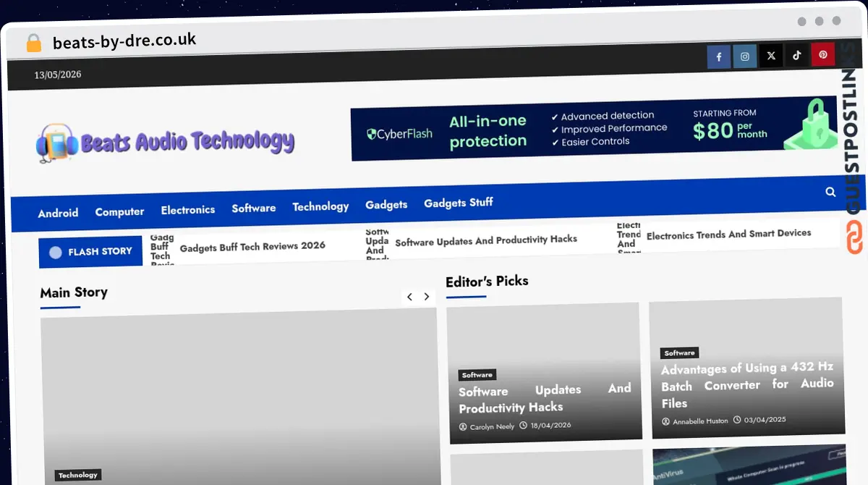The width and height of the screenshot is (868, 485).
Task: Click the padlock icon in the address bar
Action: coord(33,43)
